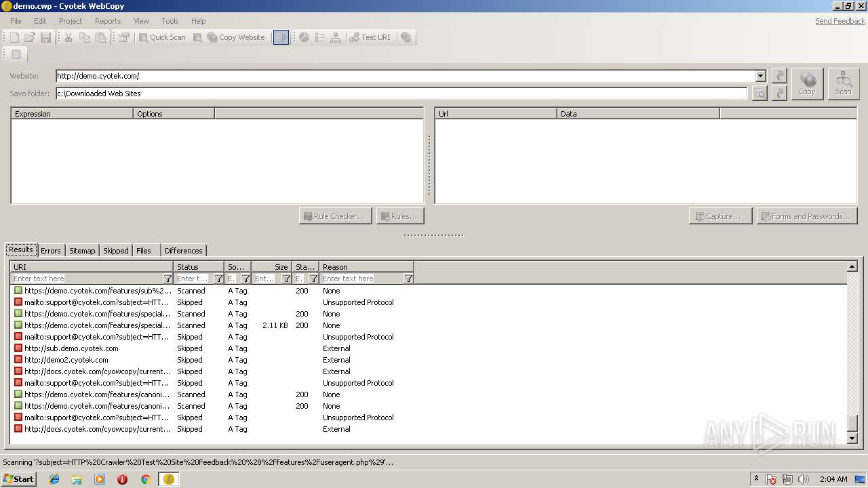This screenshot has height=488, width=868.
Task: Select the Results tab
Action: pyautogui.click(x=21, y=249)
